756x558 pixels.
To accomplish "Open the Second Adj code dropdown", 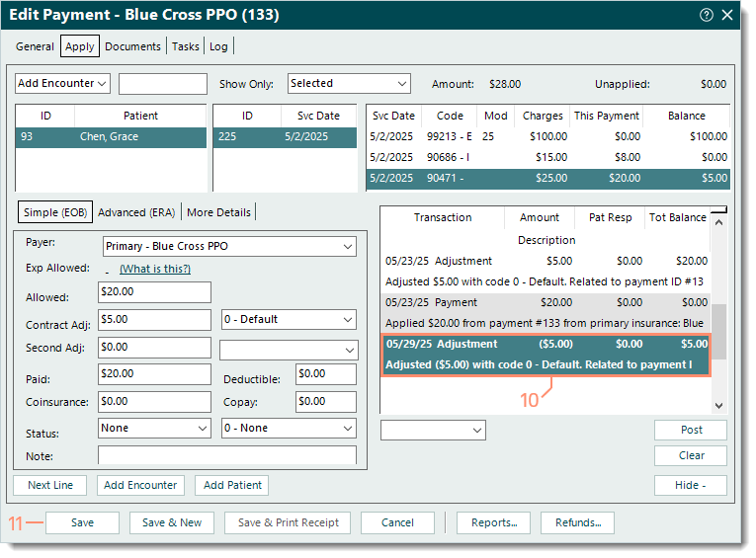I will coord(289,350).
